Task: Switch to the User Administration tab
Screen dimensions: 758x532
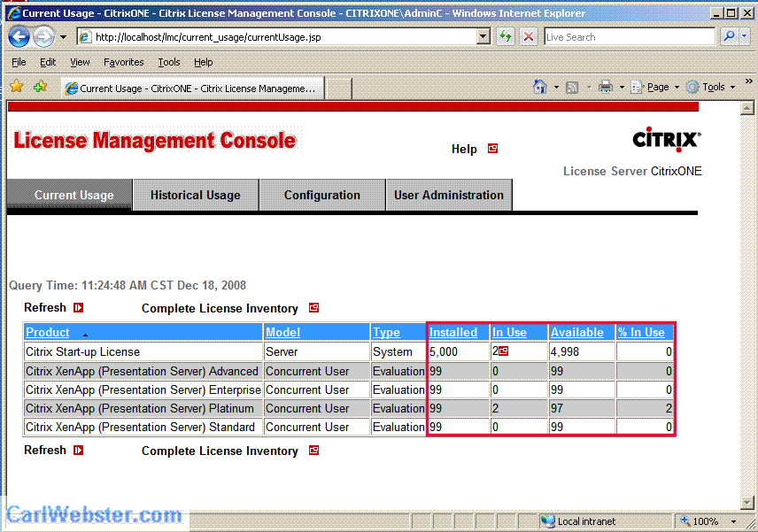Action: 449,195
